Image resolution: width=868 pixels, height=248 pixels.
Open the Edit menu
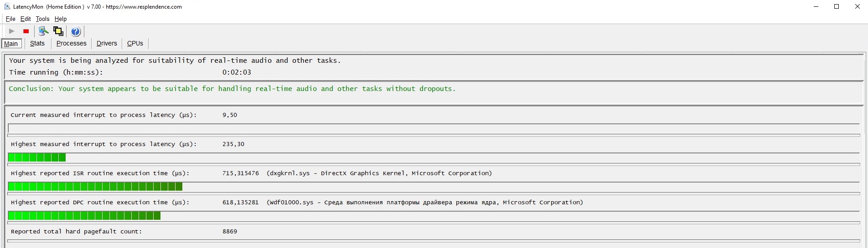coord(26,19)
